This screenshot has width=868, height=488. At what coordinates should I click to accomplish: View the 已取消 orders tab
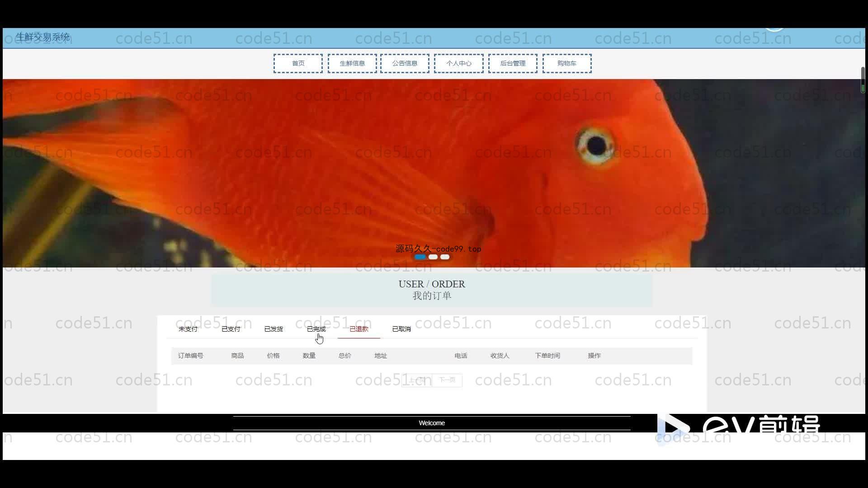401,329
